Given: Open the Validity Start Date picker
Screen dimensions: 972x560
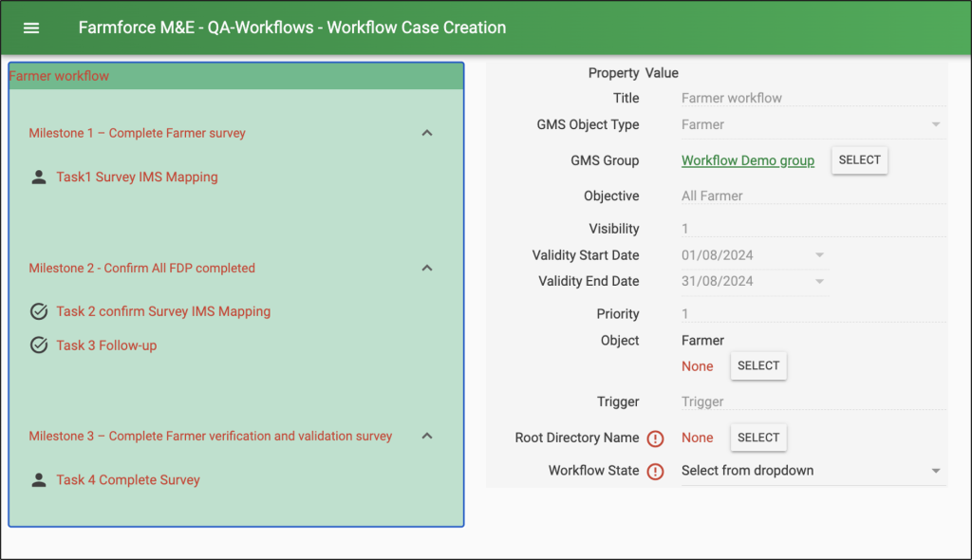Looking at the screenshot, I should [818, 254].
